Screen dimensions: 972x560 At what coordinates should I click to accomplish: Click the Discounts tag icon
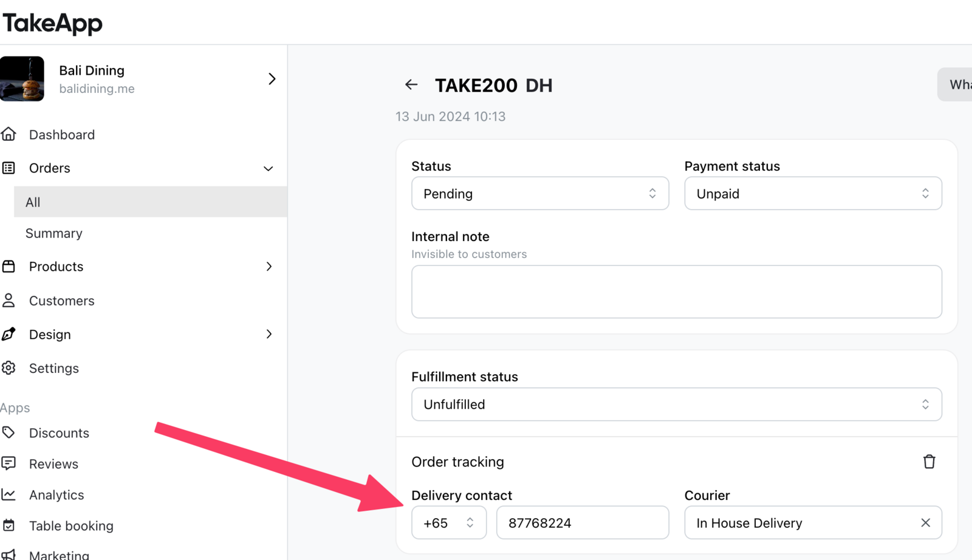[x=9, y=432]
